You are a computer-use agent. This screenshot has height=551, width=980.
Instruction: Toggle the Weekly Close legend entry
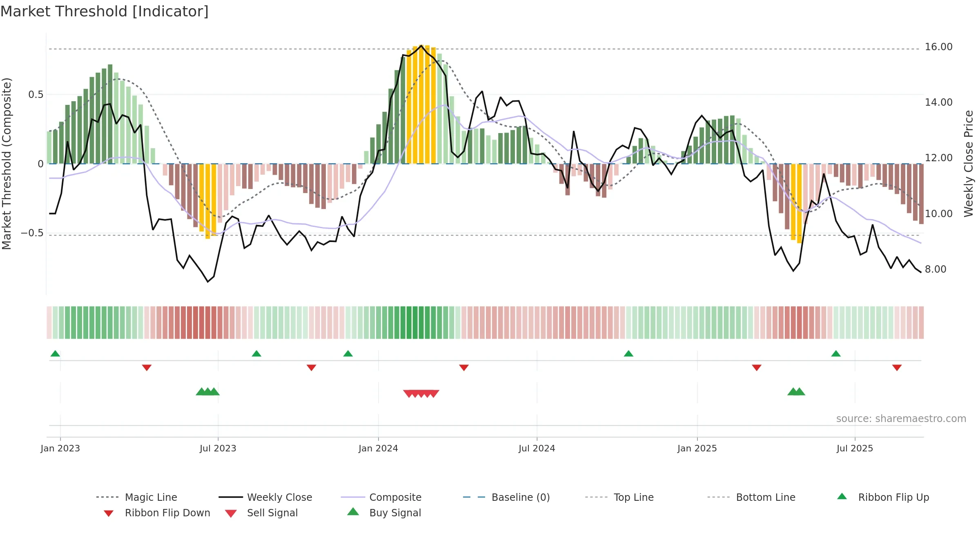[x=265, y=497]
